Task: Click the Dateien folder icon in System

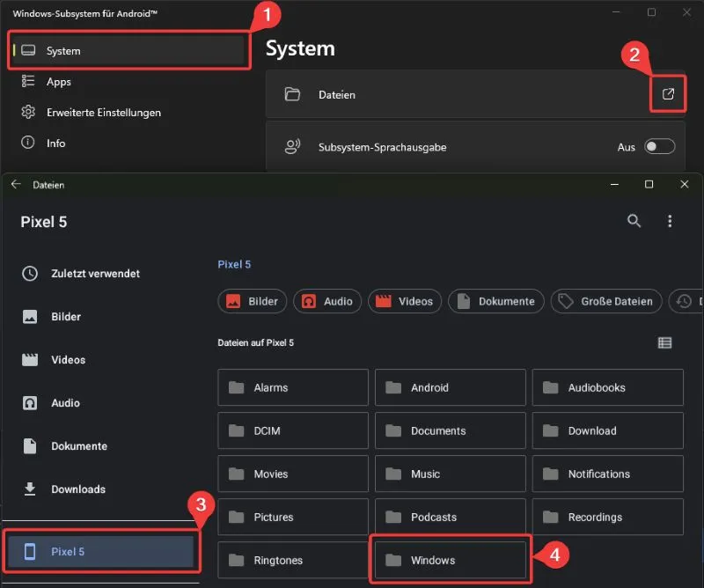Action: click(292, 94)
